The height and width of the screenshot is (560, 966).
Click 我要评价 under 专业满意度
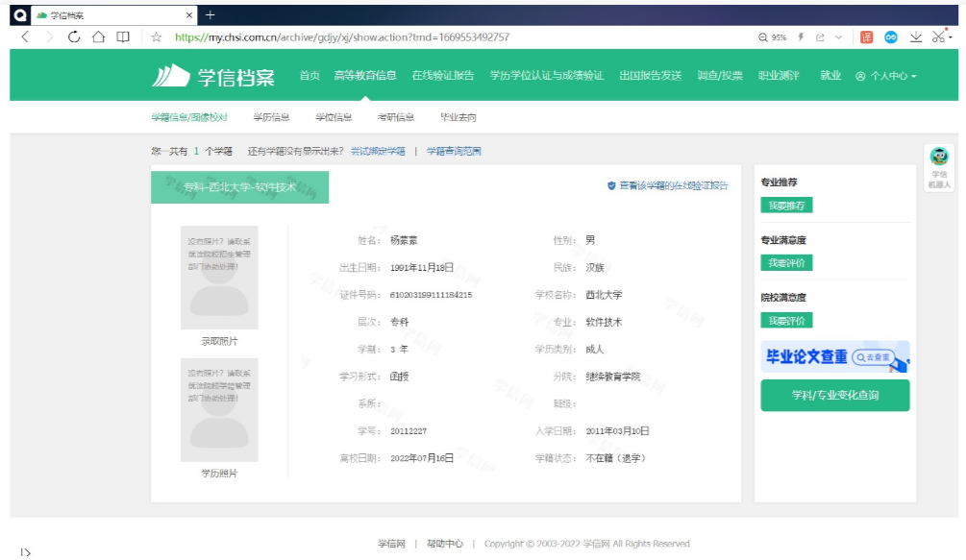tap(786, 263)
